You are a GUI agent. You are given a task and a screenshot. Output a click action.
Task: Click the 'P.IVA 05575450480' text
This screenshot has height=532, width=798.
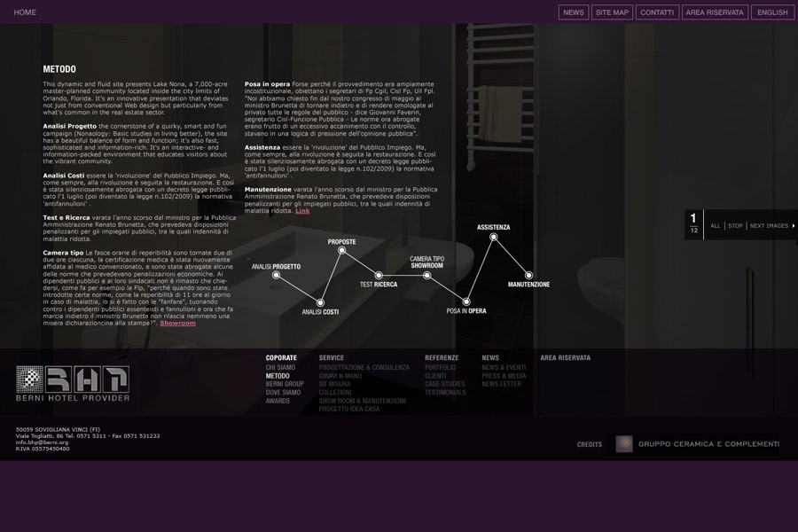[43, 449]
